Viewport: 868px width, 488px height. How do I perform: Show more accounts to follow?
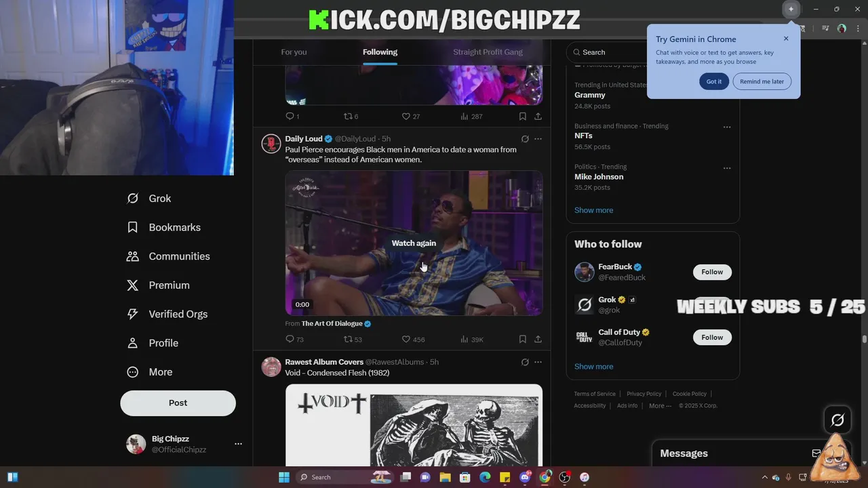click(x=593, y=367)
